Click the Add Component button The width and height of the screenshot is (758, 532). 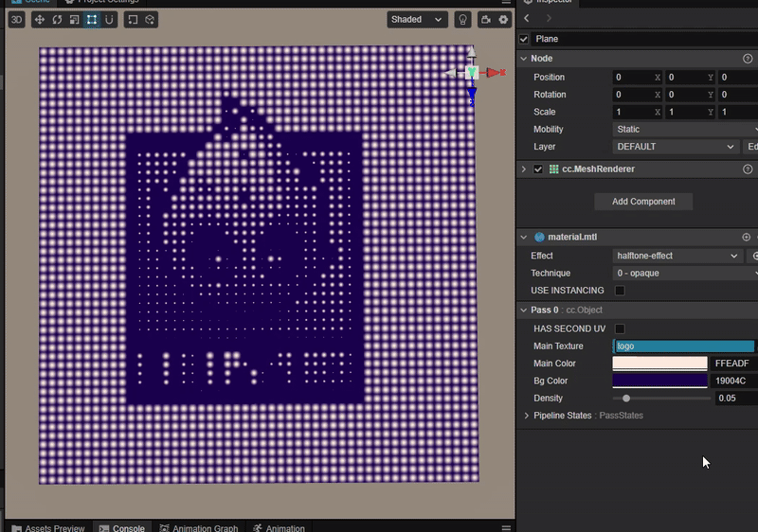643,202
